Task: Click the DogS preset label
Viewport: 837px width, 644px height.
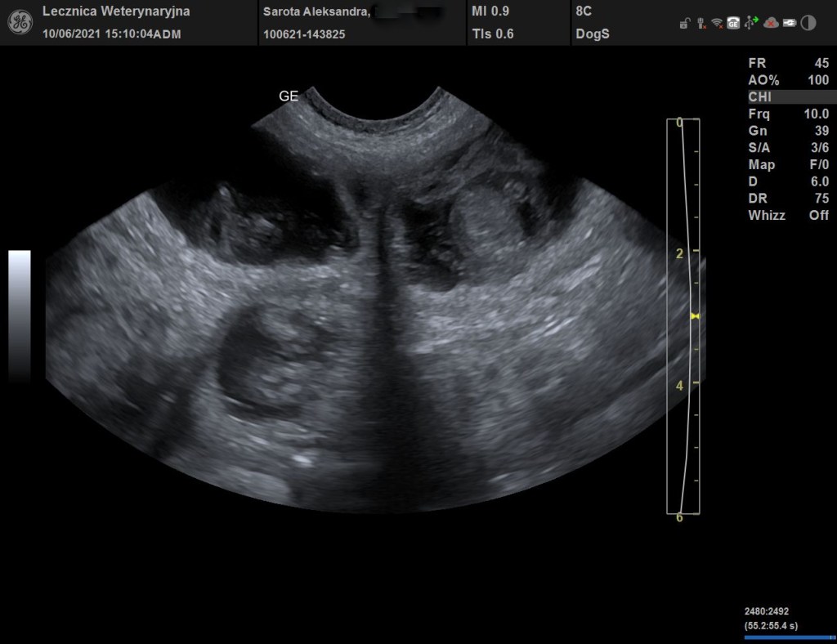Action: coord(592,34)
